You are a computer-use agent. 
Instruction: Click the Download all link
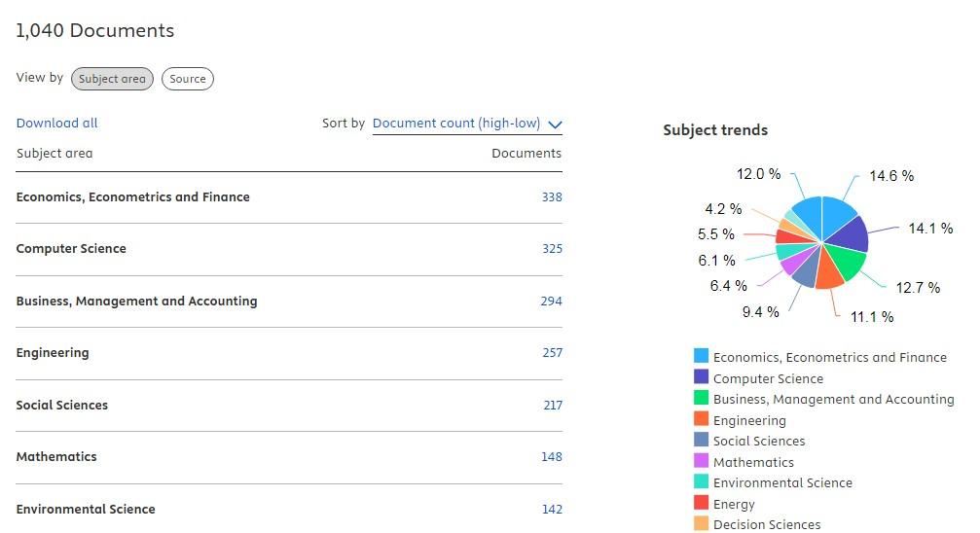(x=56, y=124)
